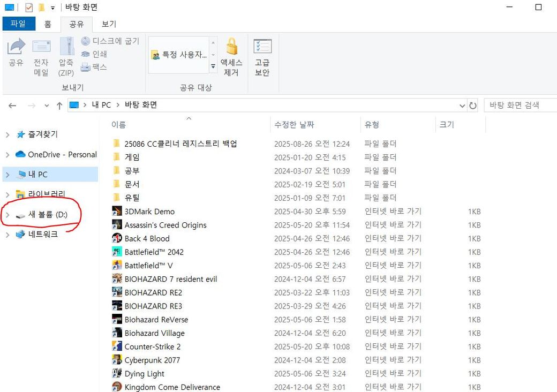557x392 pixels.
Task: Click the 바탕 화면 검색 search box
Action: pyautogui.click(x=520, y=105)
